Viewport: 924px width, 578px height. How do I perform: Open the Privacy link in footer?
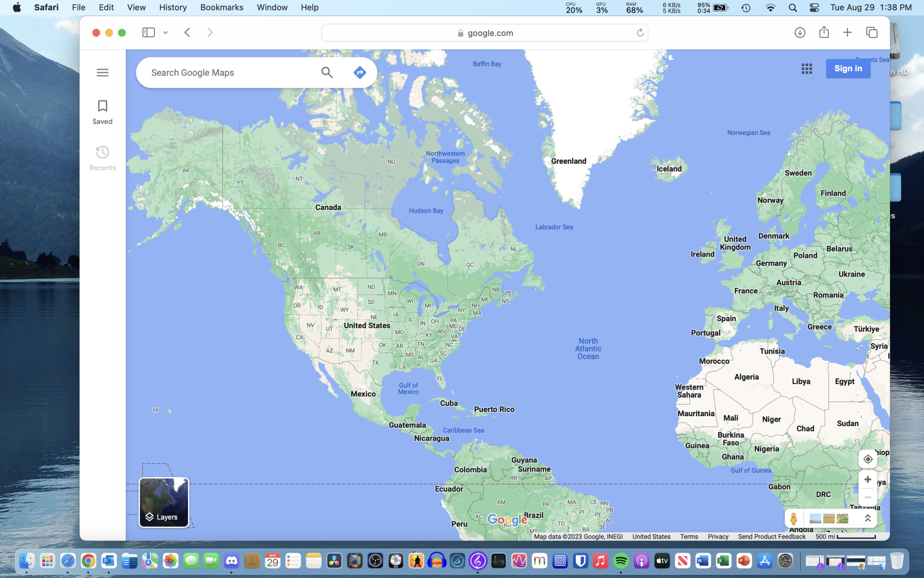[717, 536]
